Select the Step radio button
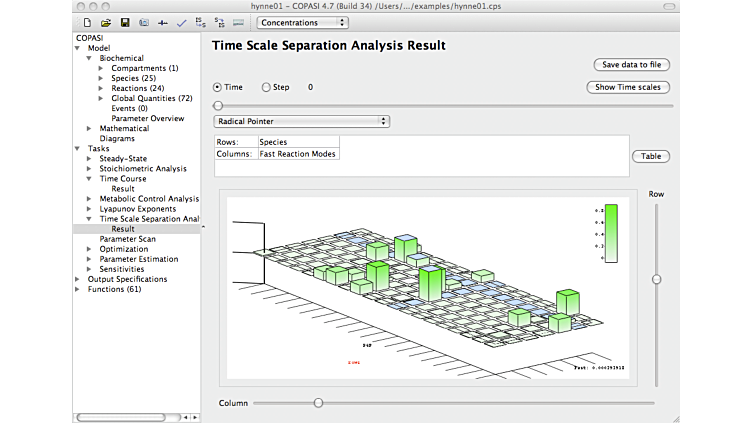 pyautogui.click(x=266, y=87)
